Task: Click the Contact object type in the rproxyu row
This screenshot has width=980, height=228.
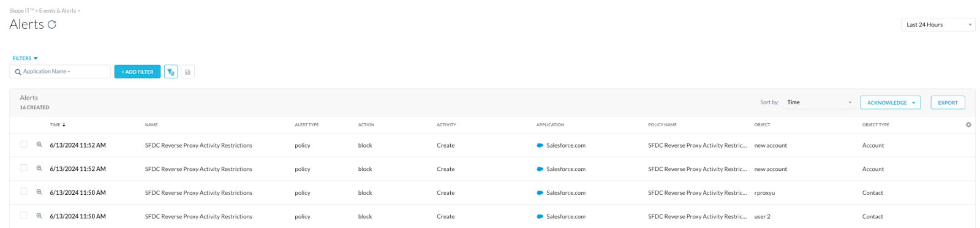Action: (x=873, y=192)
